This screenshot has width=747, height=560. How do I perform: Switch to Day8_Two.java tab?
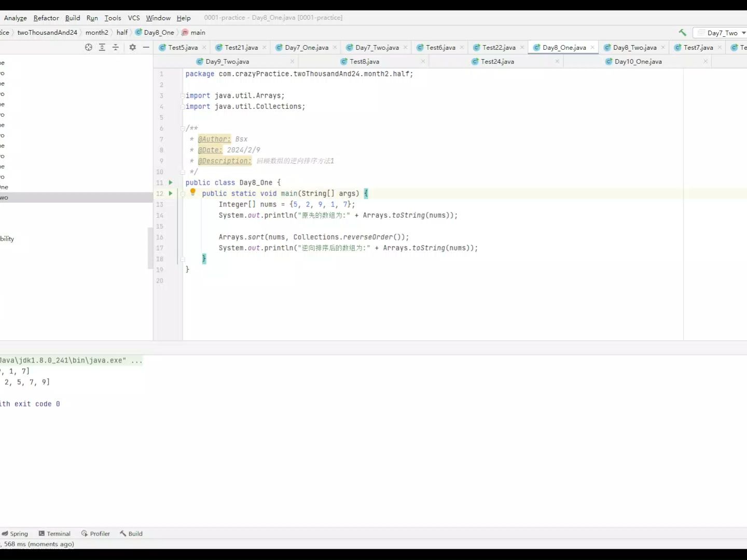click(x=634, y=47)
